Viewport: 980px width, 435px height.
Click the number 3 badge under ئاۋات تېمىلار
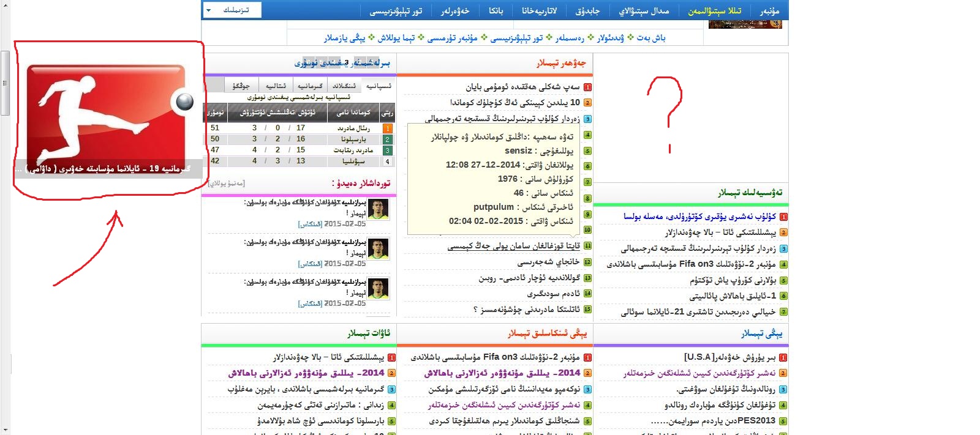[x=391, y=389]
